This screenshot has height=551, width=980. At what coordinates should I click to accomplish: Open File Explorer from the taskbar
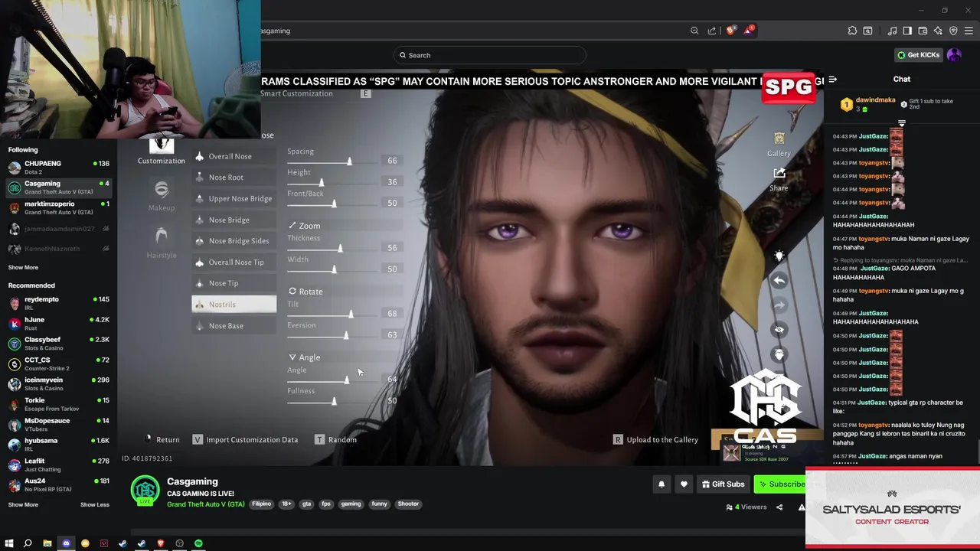coord(47,543)
